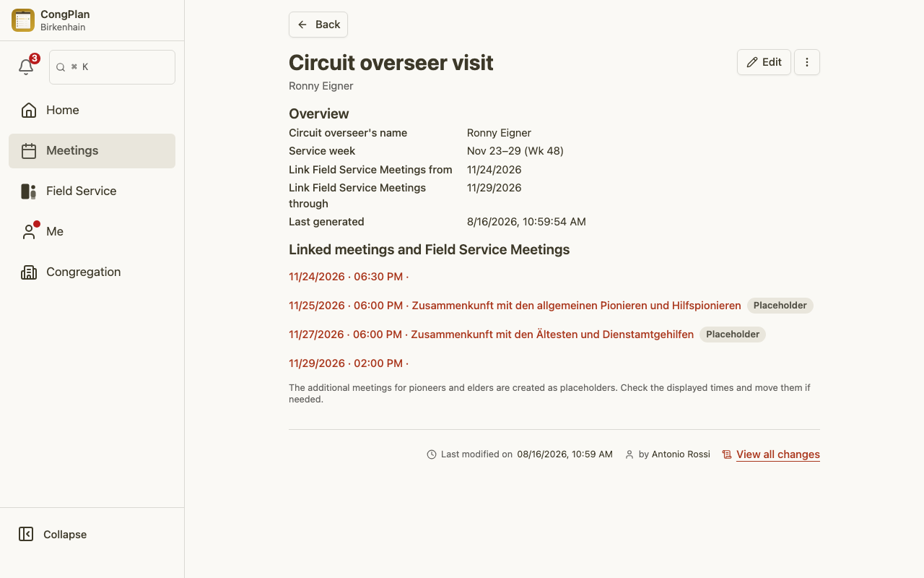Click the Me person icon
Screen dimensions: 924x578
click(29, 231)
